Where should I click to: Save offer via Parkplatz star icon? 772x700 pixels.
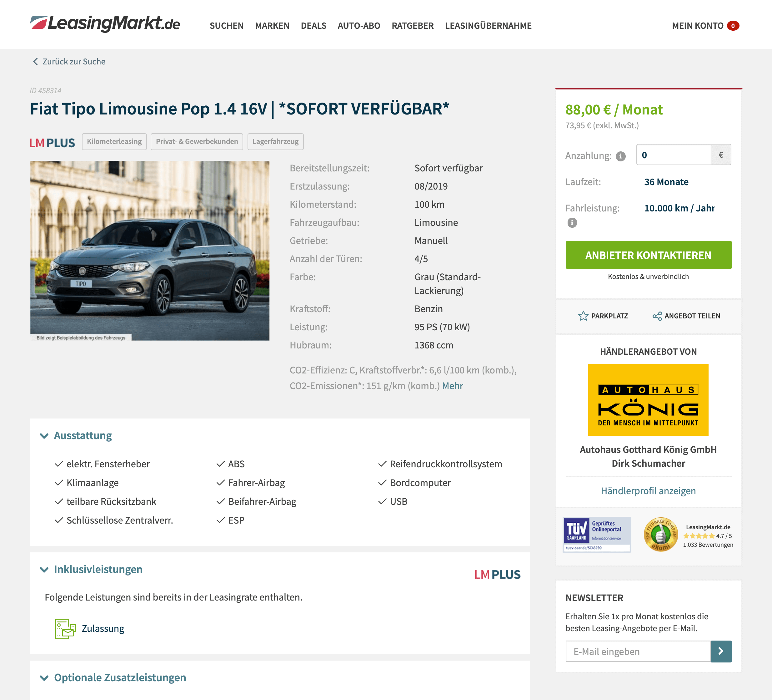pyautogui.click(x=583, y=316)
